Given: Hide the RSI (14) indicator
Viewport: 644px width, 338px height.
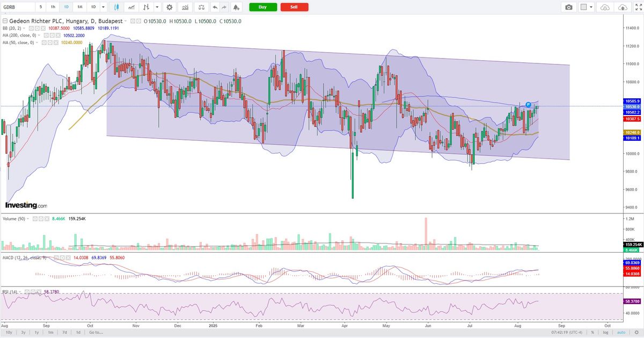Looking at the screenshot, I should pos(27,292).
